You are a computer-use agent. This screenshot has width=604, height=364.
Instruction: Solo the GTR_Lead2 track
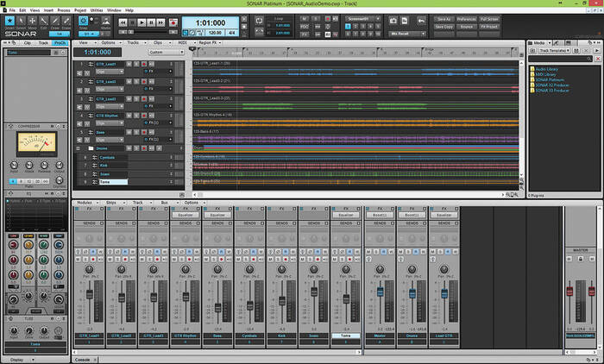click(135, 81)
